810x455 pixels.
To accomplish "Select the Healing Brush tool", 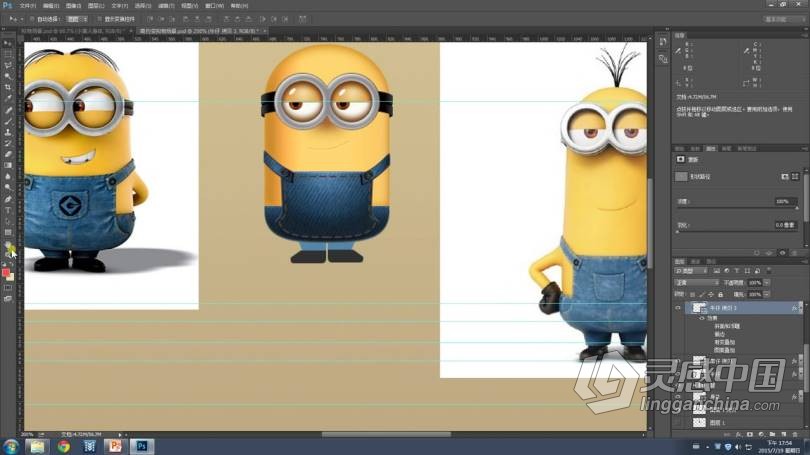I will (8, 110).
